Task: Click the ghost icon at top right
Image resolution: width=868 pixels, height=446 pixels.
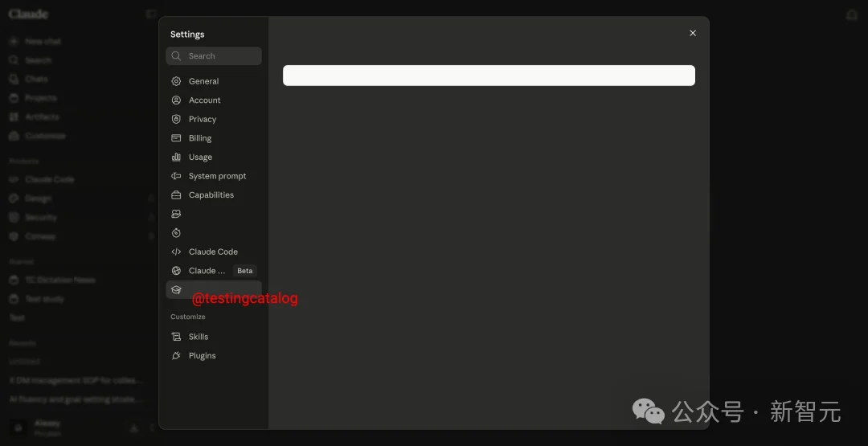Action: coord(852,15)
